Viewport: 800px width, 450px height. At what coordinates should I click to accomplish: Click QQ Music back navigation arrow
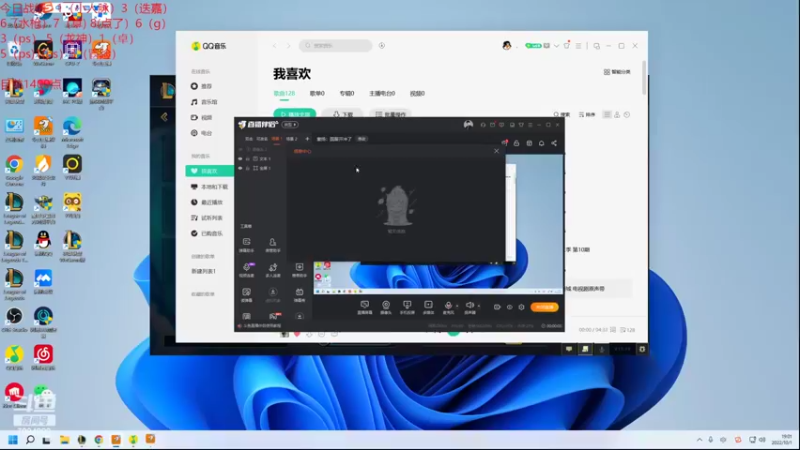pyautogui.click(x=274, y=46)
